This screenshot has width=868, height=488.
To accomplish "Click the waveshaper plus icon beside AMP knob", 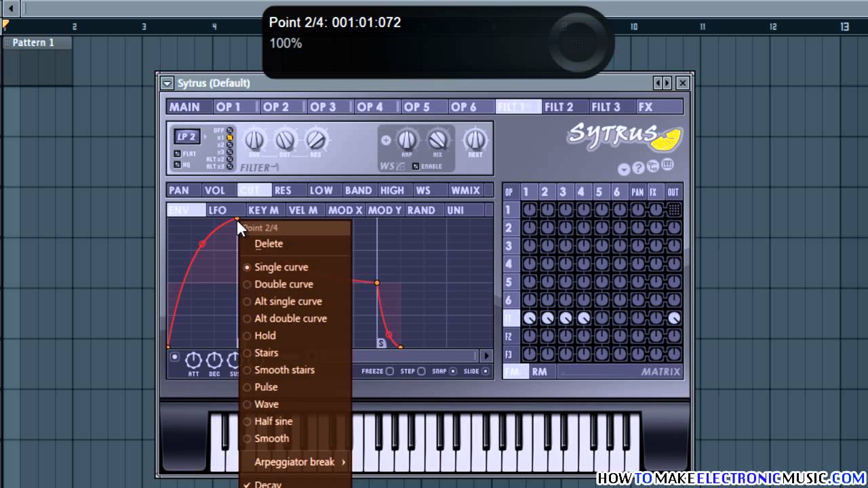I will click(x=386, y=140).
